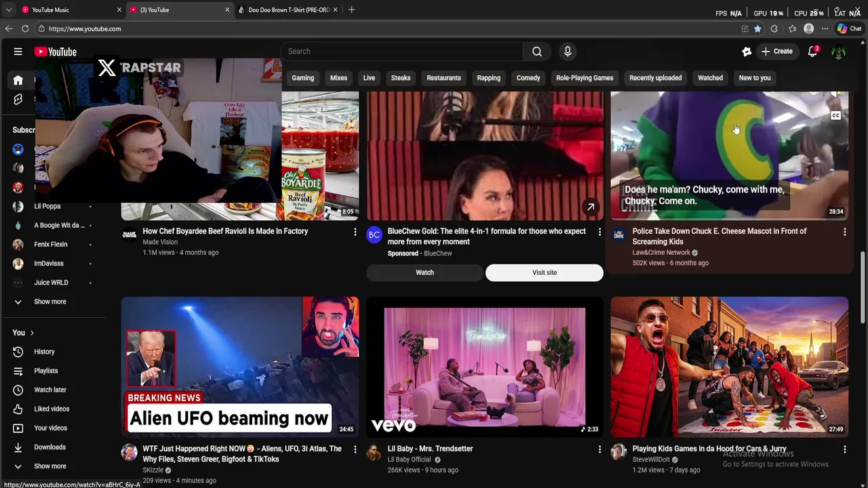Reload the page with the browser refresh button
The height and width of the screenshot is (488, 868).
(x=25, y=28)
